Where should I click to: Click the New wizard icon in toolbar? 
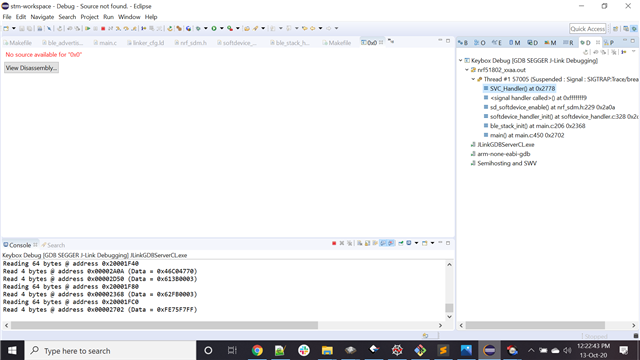[x=6, y=29]
